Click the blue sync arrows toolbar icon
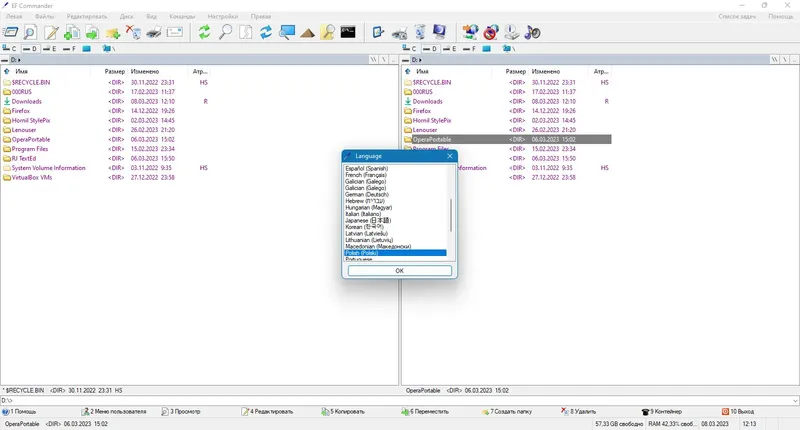Image resolution: width=800 pixels, height=430 pixels. tap(266, 33)
